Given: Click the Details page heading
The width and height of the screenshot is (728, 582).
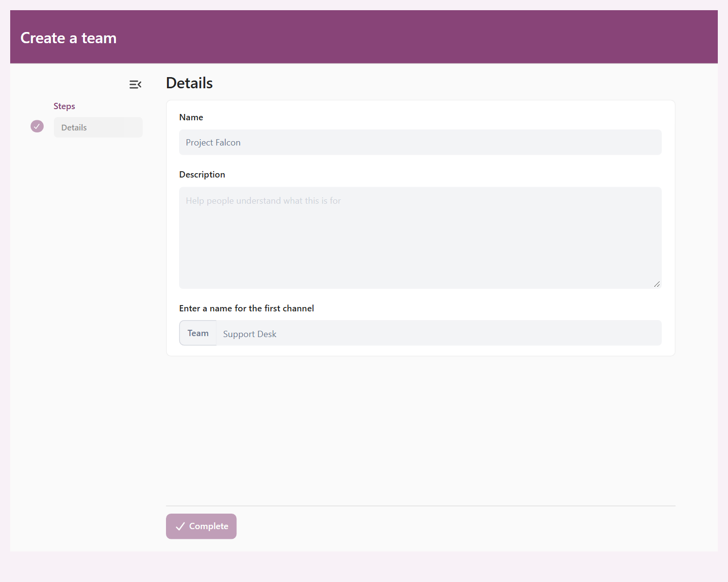Looking at the screenshot, I should [189, 83].
